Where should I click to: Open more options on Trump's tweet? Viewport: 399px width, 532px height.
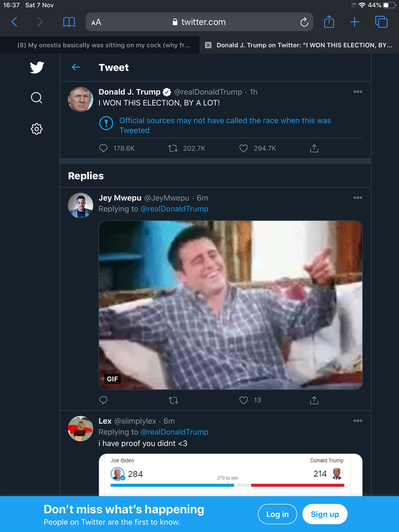(358, 92)
